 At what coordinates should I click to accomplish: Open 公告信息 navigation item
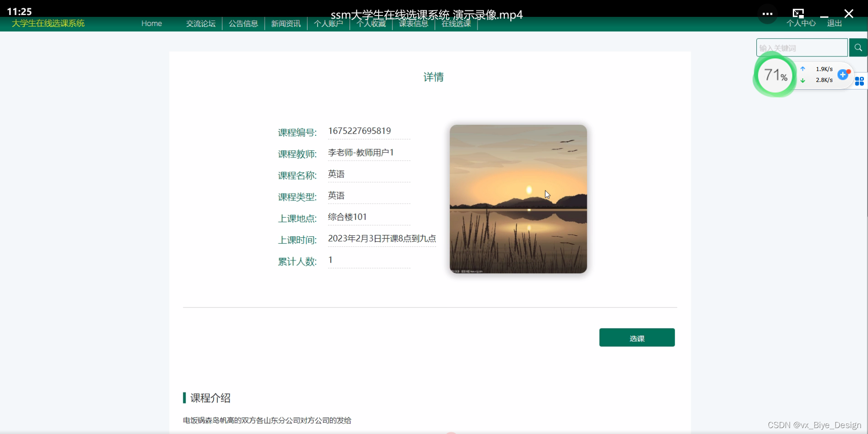coord(243,24)
